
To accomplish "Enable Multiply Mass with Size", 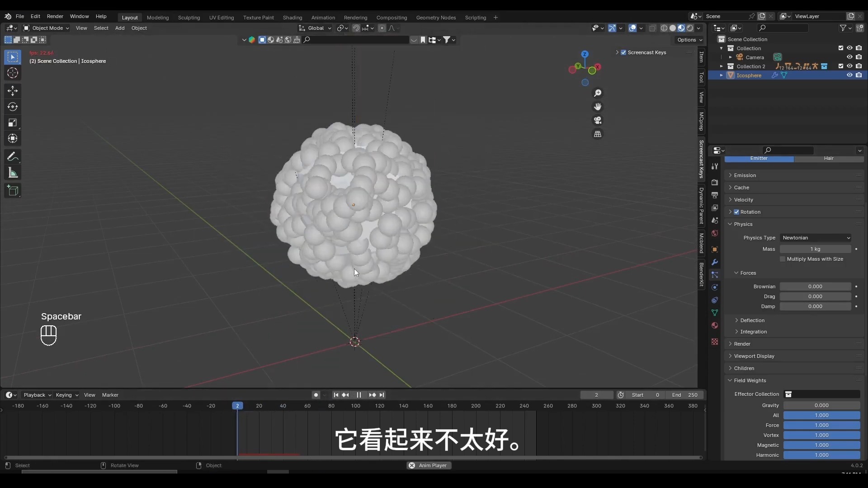I will coord(783,259).
